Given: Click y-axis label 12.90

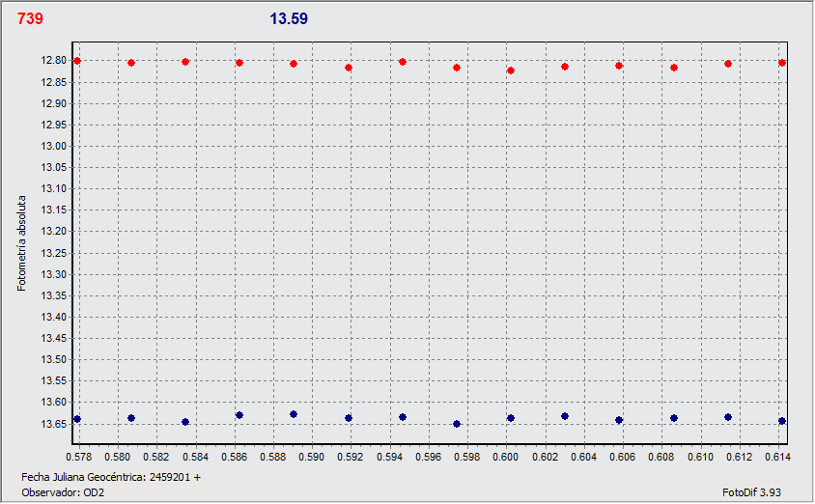Looking at the screenshot, I should (x=54, y=103).
